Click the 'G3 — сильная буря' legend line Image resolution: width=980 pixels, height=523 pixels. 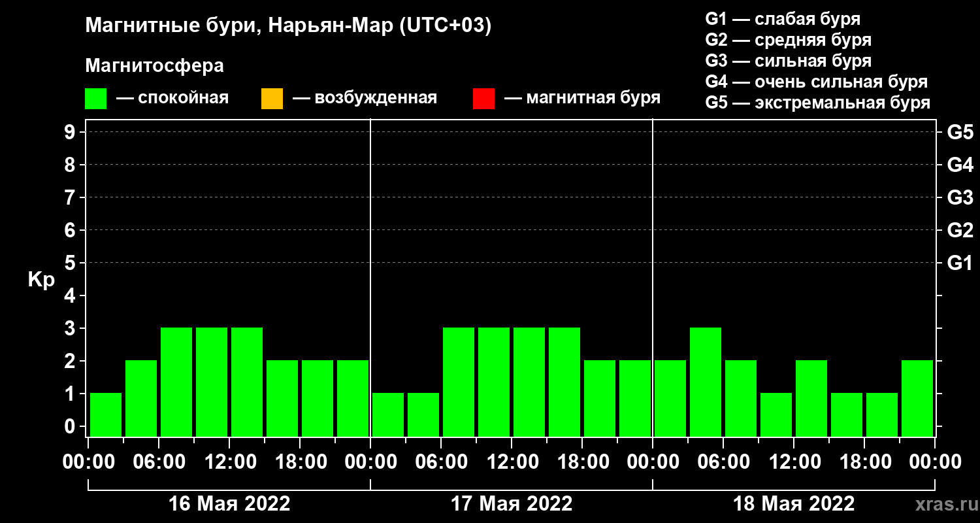click(788, 61)
